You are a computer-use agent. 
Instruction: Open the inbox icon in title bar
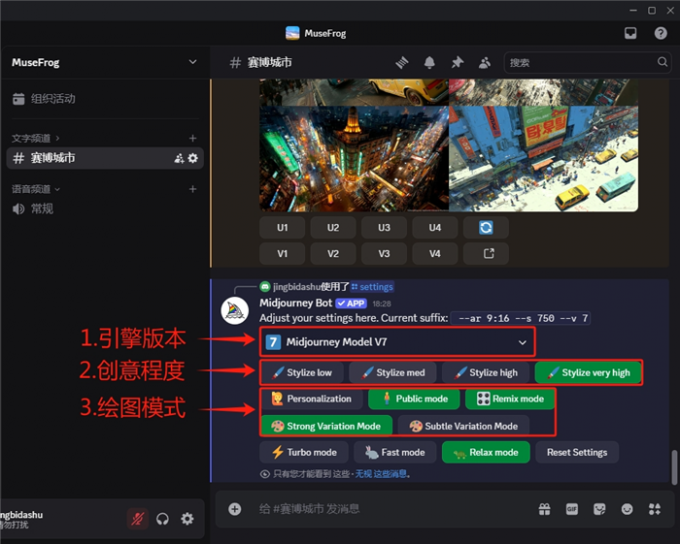tap(630, 33)
